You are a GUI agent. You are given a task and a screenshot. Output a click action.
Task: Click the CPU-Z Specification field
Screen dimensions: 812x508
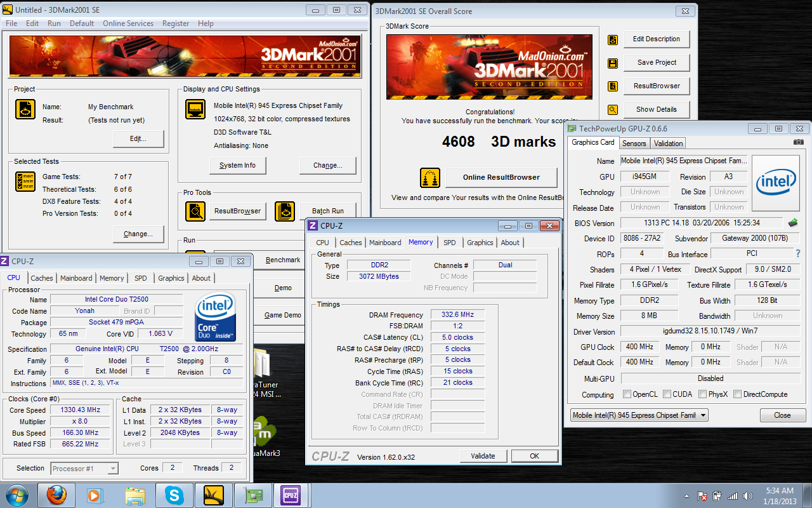(x=146, y=349)
